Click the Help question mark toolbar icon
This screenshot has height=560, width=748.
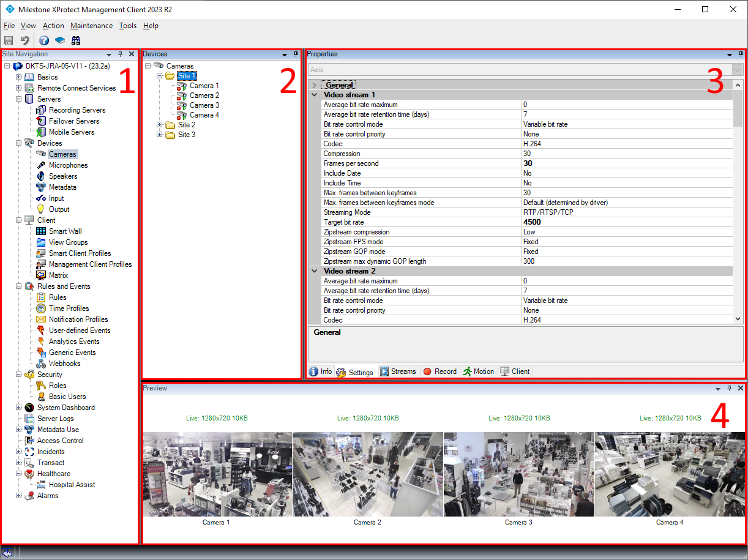(x=43, y=40)
